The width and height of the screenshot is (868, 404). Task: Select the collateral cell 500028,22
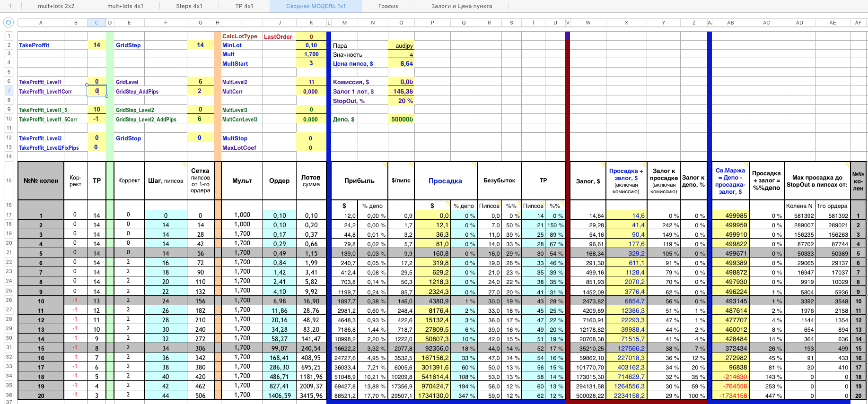pyautogui.click(x=588, y=395)
